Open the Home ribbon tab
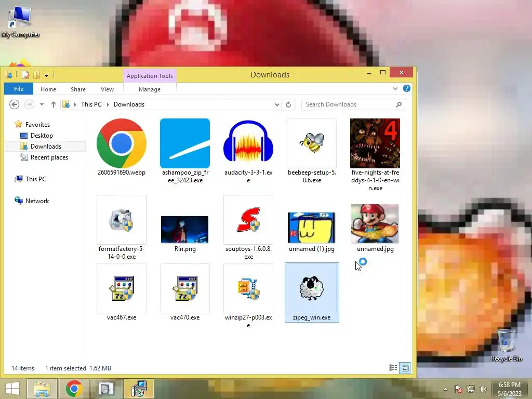This screenshot has height=399, width=532. (48, 89)
